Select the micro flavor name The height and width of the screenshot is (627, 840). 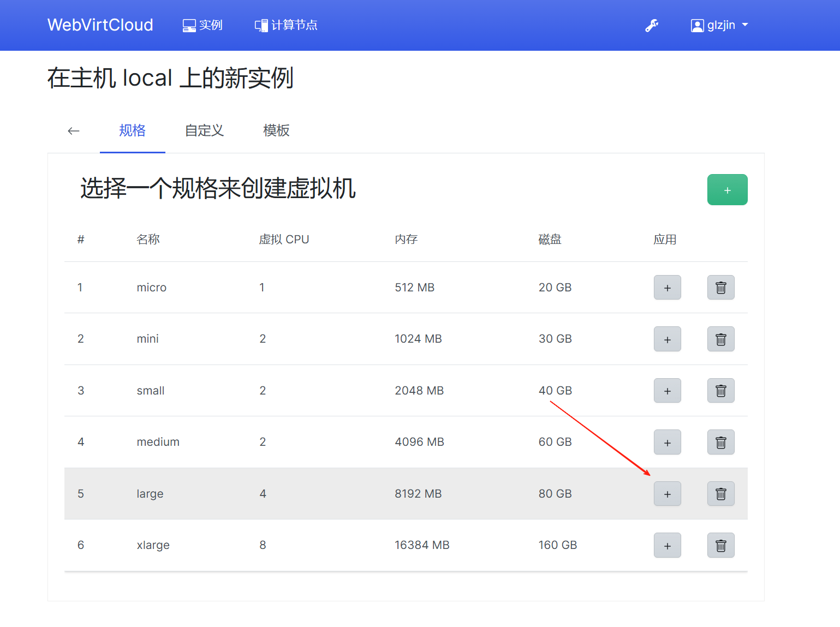coord(152,288)
